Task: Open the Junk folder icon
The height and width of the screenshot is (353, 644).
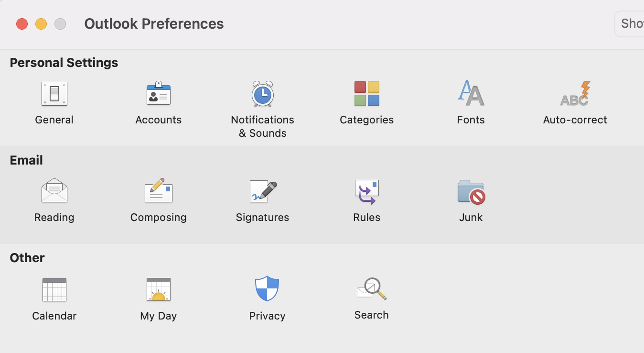Action: point(471,192)
